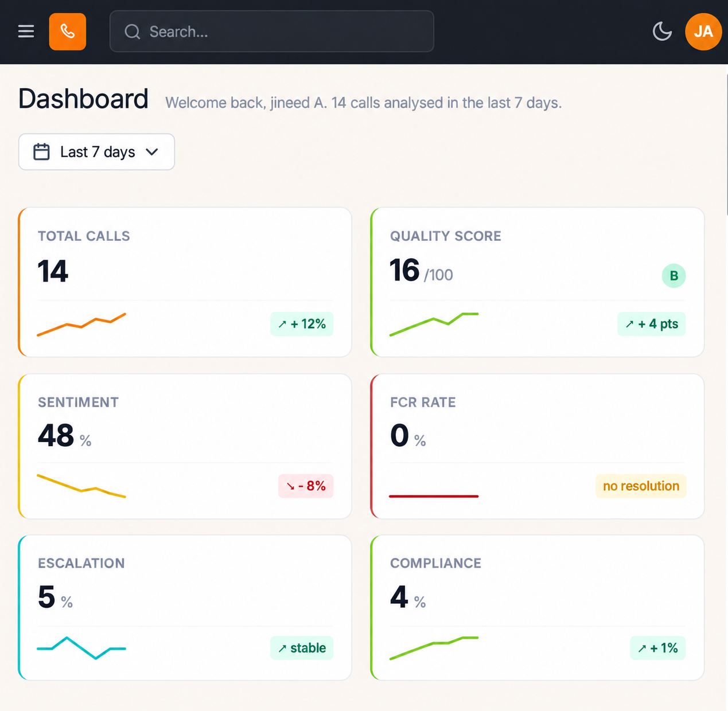Click the Quality Score sparkline
The width and height of the screenshot is (728, 711).
pyautogui.click(x=434, y=325)
